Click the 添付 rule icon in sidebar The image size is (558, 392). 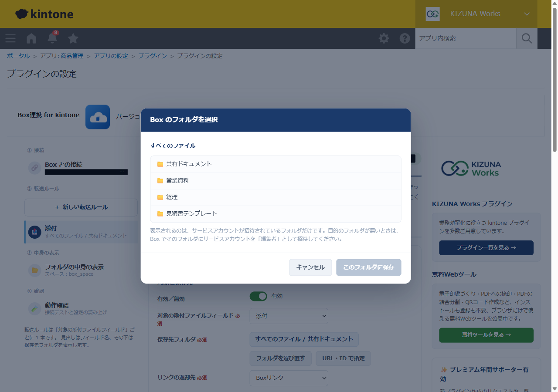pos(35,232)
